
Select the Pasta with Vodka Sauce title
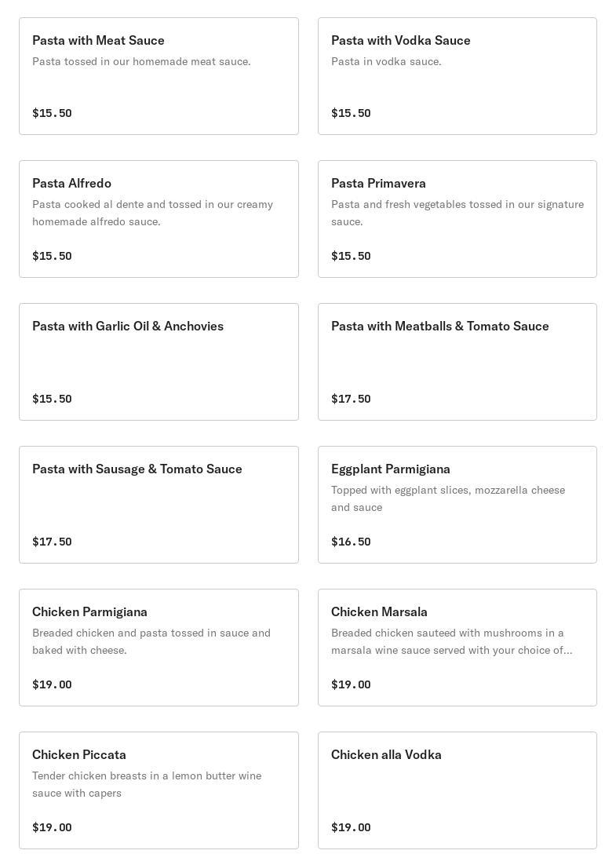coord(400,40)
